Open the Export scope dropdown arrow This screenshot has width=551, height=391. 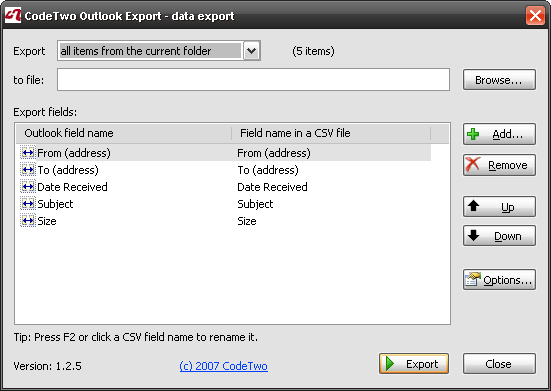[252, 51]
